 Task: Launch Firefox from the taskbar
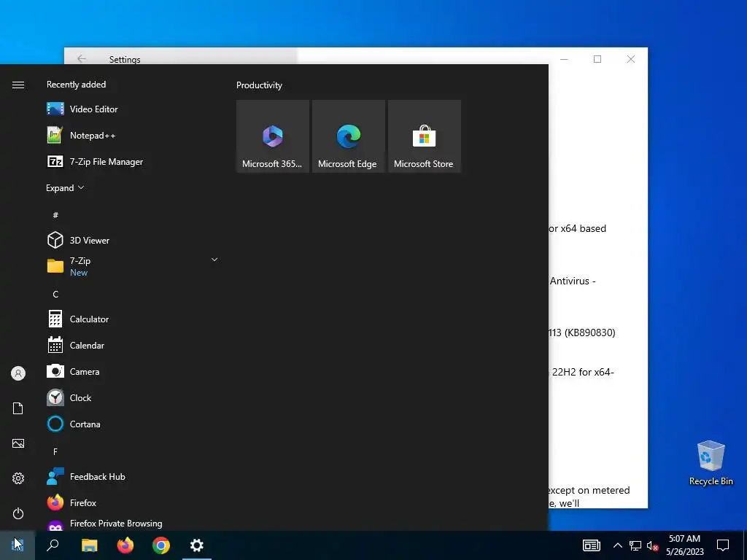point(125,545)
